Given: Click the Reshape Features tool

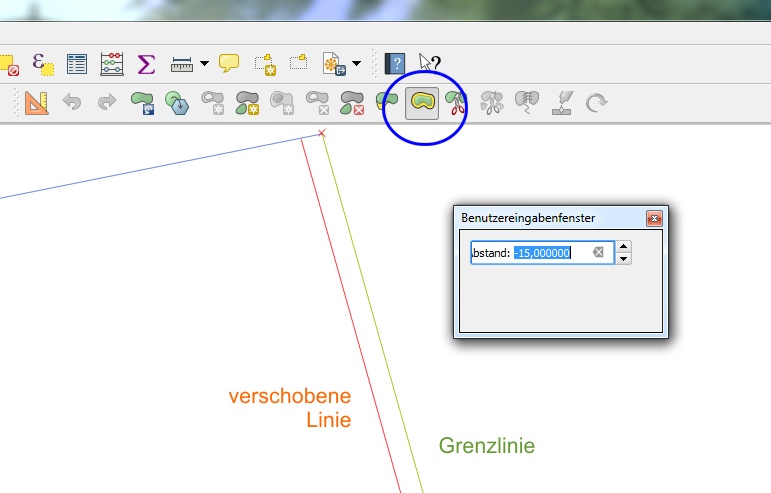Looking at the screenshot, I should tap(386, 102).
